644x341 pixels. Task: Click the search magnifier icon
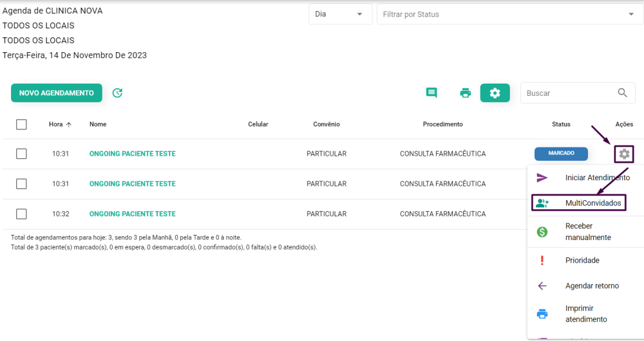(x=622, y=93)
